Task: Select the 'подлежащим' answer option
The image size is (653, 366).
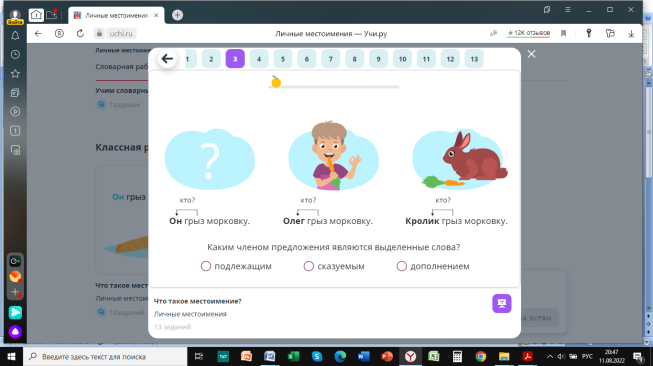Action: (236, 266)
